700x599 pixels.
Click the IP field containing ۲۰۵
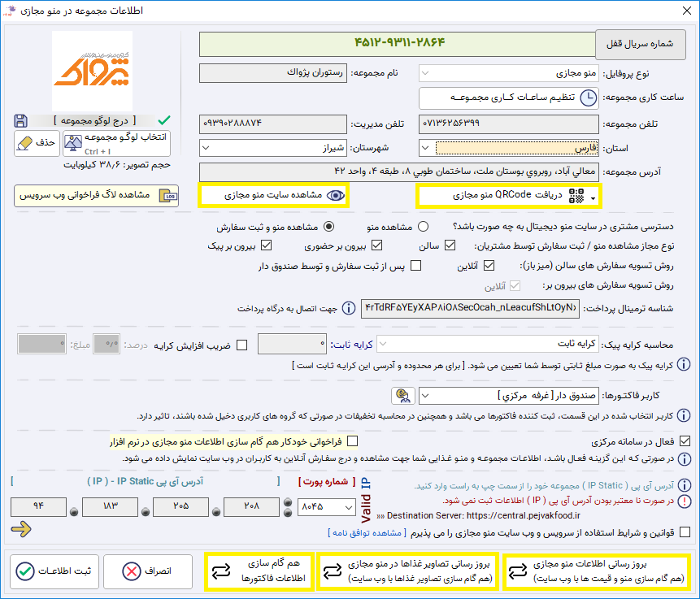click(180, 507)
